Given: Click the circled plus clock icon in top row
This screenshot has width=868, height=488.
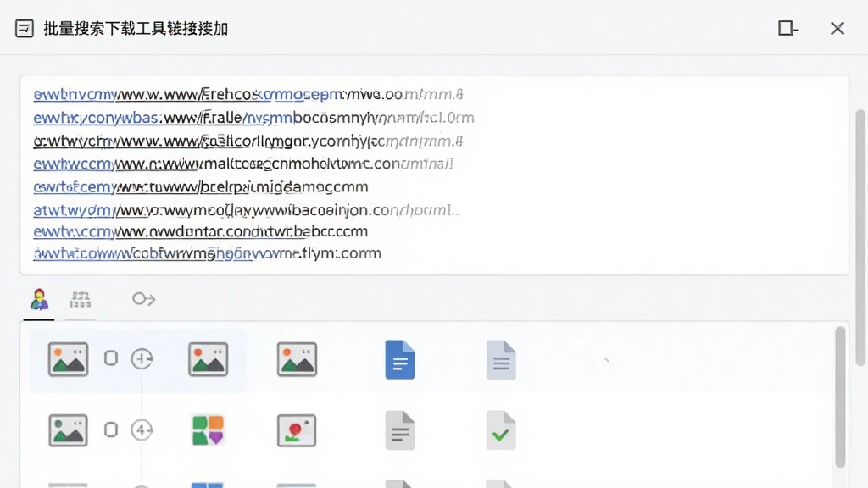Looking at the screenshot, I should pos(142,358).
